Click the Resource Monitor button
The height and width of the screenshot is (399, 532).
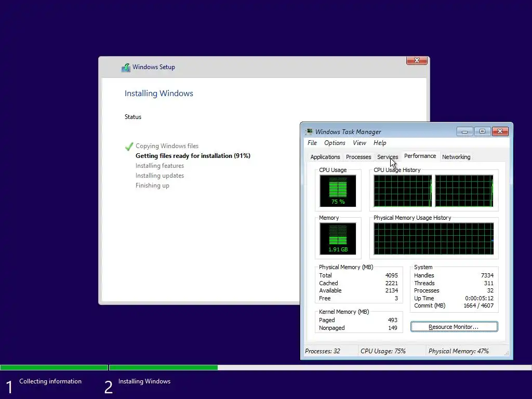tap(454, 327)
